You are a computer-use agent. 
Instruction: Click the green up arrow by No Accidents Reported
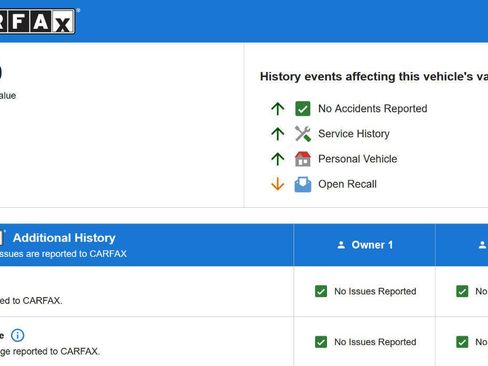coord(277,109)
